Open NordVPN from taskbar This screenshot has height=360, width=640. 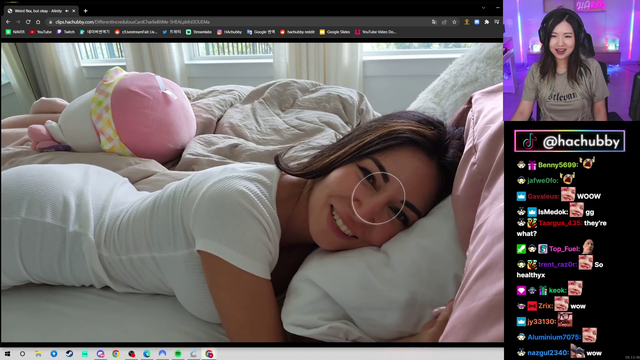point(162,354)
